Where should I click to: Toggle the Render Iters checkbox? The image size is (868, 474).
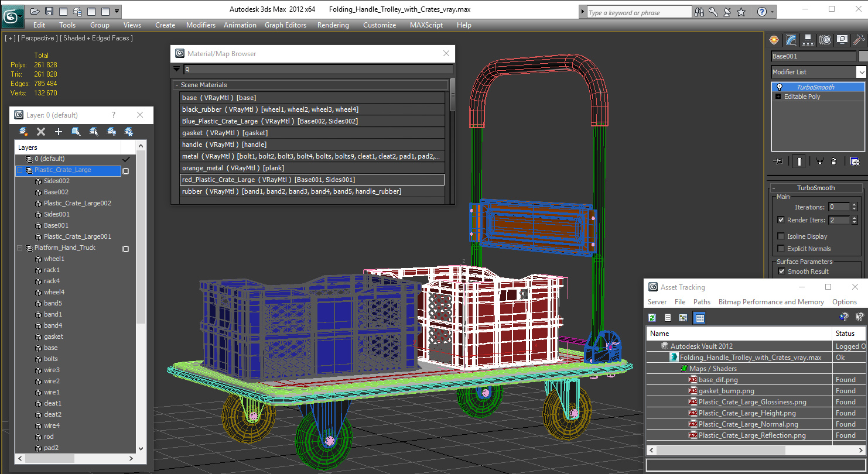(x=781, y=220)
